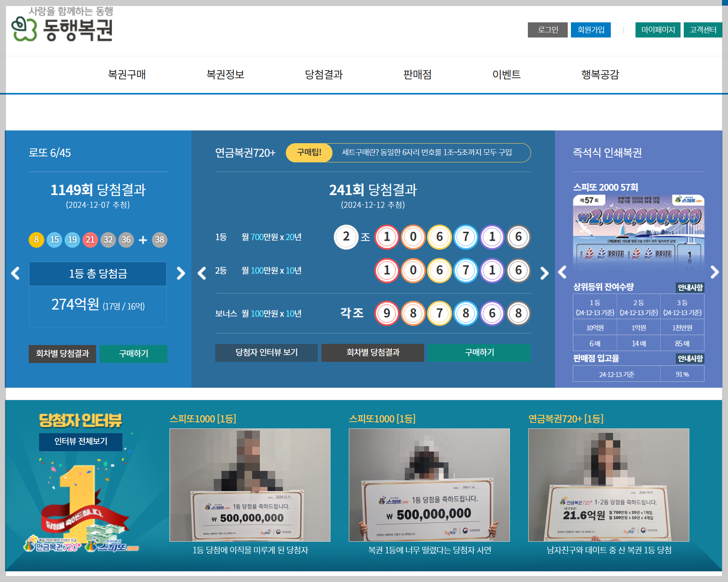Click blue lotto ball number 15
728x582 pixels.
tap(54, 240)
